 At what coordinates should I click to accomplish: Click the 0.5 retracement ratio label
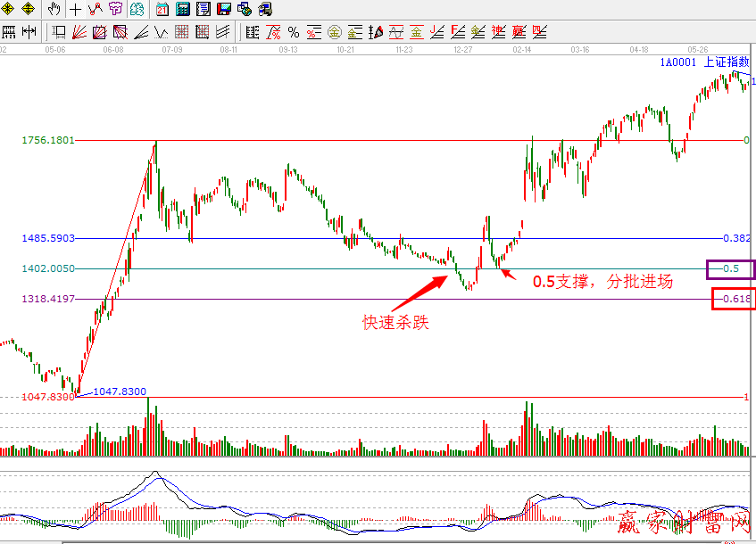point(731,268)
